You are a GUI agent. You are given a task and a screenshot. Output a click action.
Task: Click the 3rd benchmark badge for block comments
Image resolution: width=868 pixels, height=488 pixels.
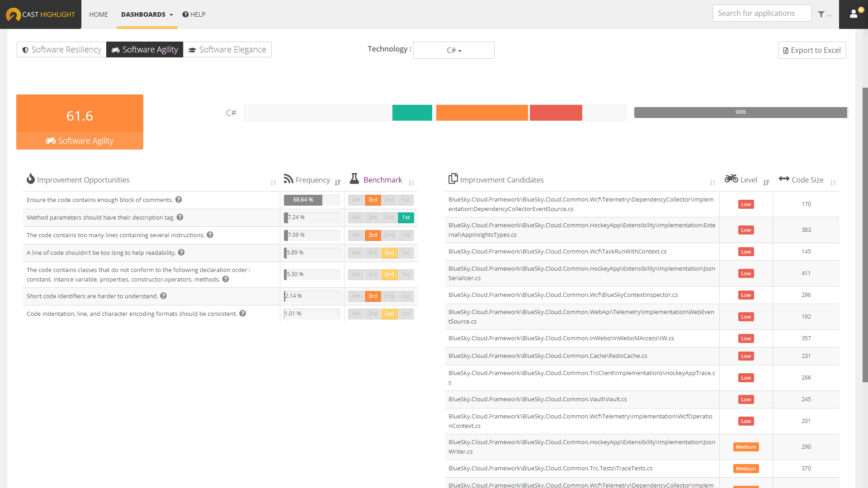coord(373,200)
